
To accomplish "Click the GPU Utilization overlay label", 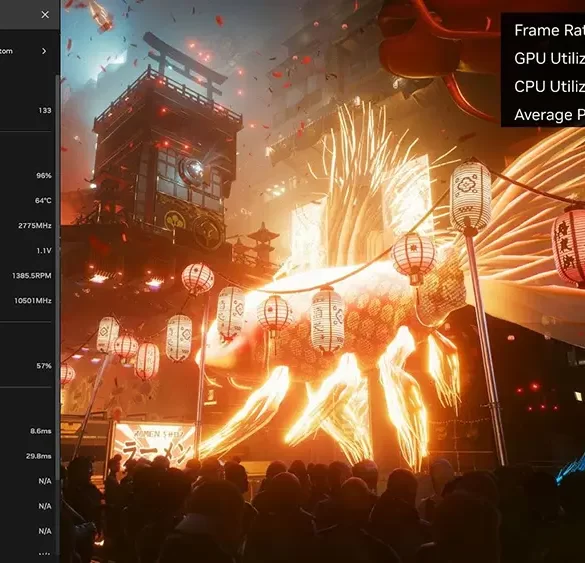I will (x=549, y=58).
